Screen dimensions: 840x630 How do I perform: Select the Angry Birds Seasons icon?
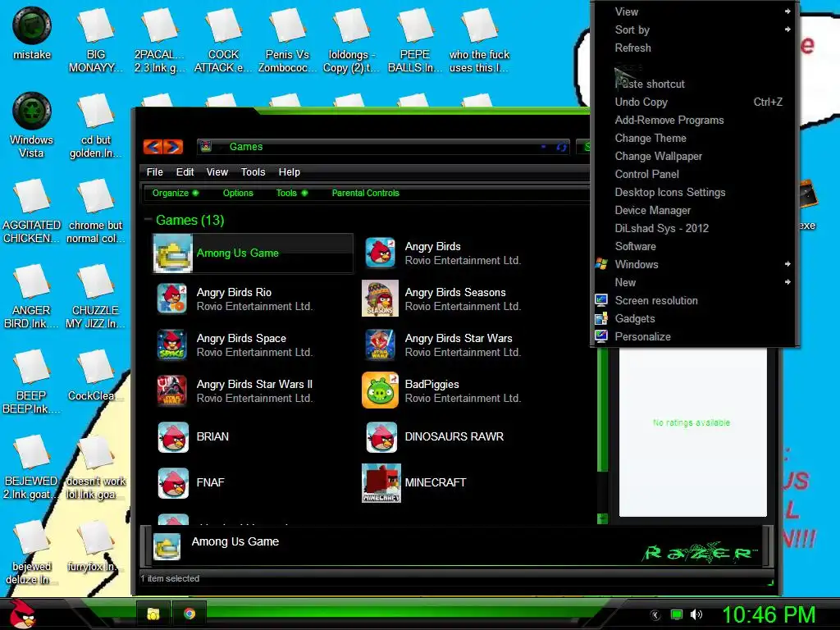(380, 299)
